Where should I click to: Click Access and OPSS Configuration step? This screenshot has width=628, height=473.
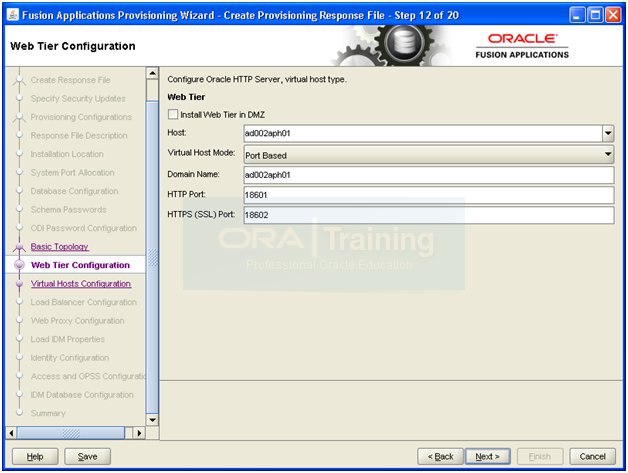click(x=88, y=376)
